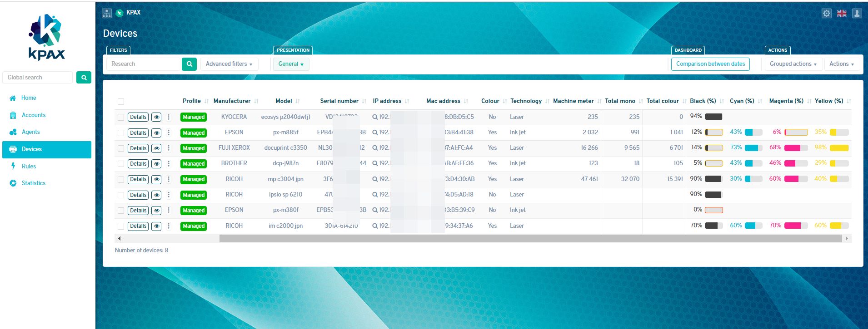This screenshot has height=329, width=868.
Task: Click the green KPAX badge icon
Action: (x=120, y=13)
